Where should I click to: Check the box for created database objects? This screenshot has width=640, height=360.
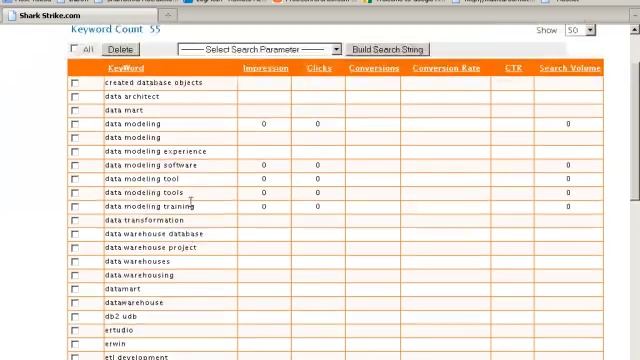click(x=75, y=83)
